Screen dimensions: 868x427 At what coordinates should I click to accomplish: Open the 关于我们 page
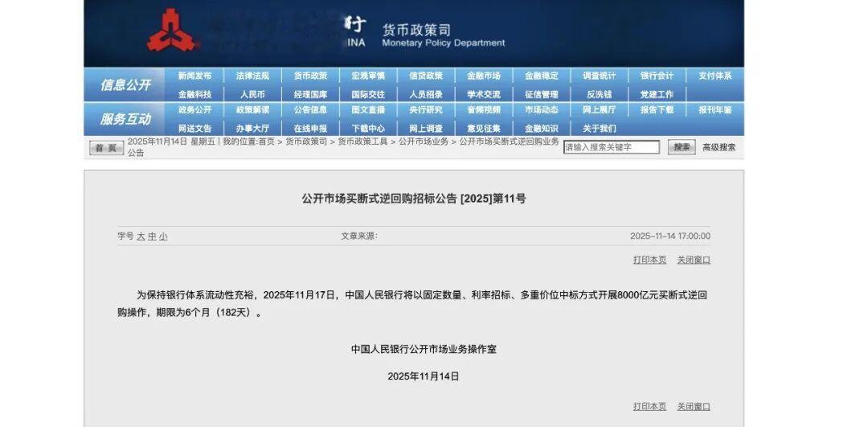click(599, 128)
